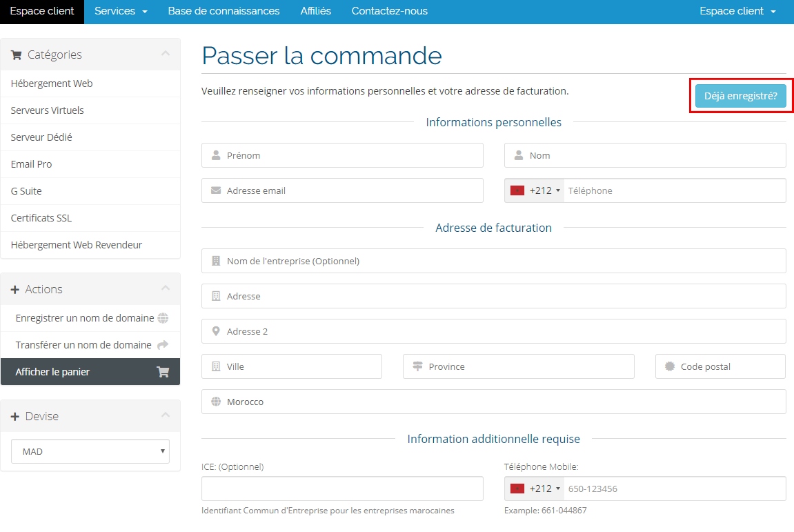The width and height of the screenshot is (794, 532).
Task: Click the Adresse 2 input field
Action: click(x=494, y=331)
